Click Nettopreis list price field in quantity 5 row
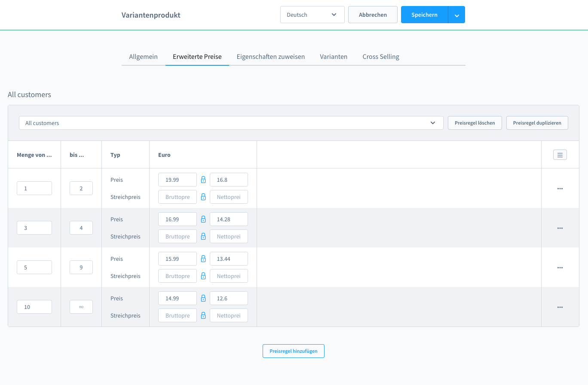This screenshot has width=588, height=385. (229, 276)
